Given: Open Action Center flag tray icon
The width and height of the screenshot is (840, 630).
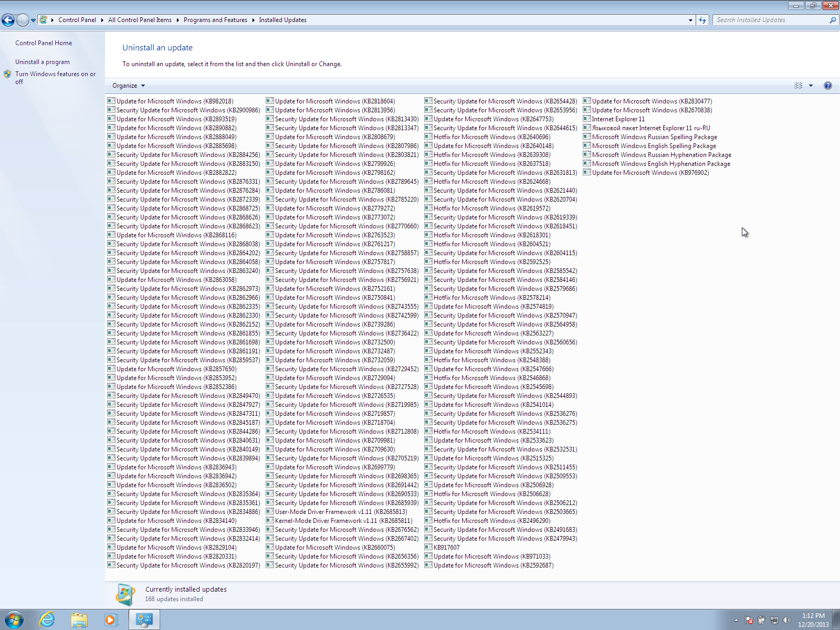Looking at the screenshot, I should pos(749,620).
